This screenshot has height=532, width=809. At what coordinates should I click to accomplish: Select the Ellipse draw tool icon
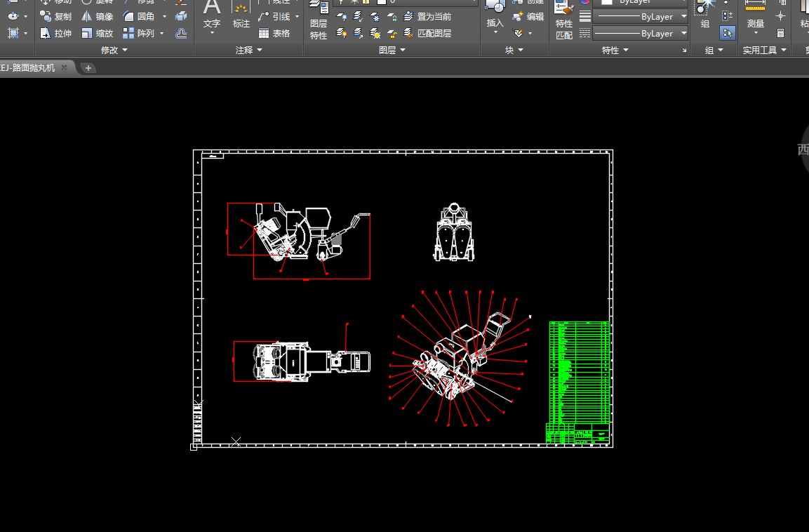13,17
